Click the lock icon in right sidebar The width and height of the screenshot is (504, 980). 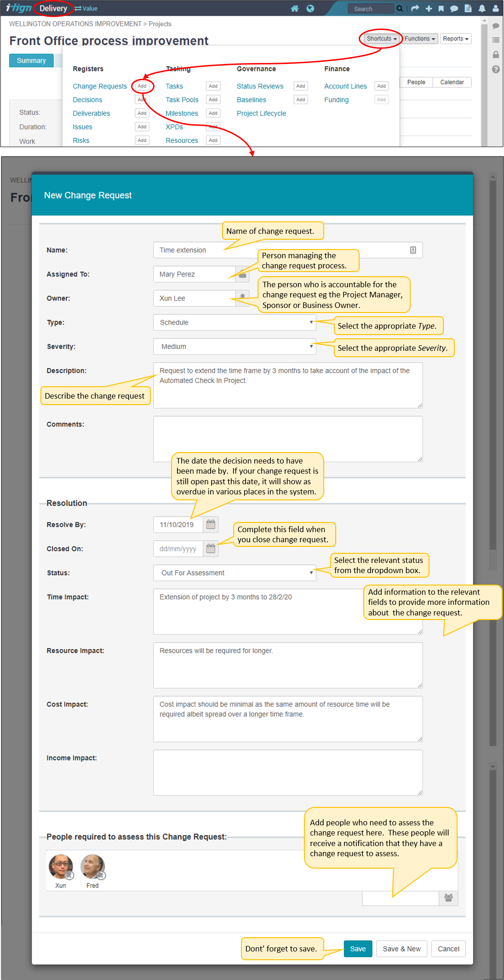click(496, 54)
